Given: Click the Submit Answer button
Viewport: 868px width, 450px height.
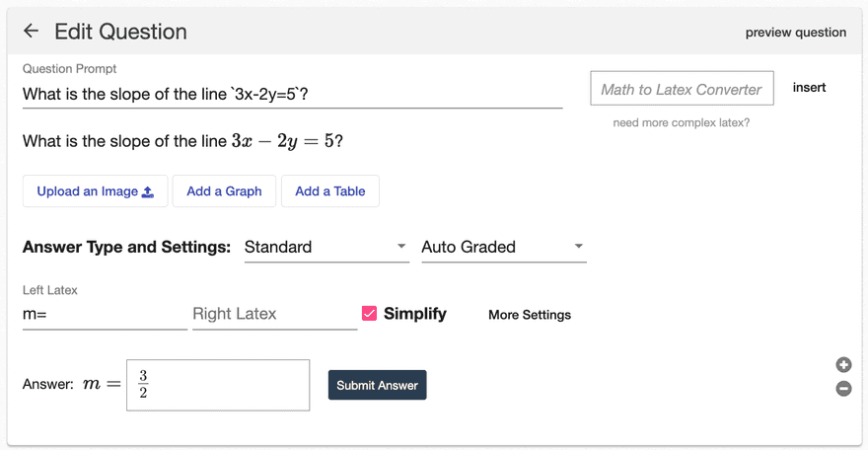Looking at the screenshot, I should (378, 385).
